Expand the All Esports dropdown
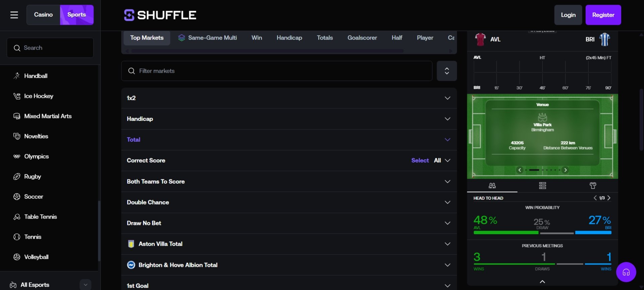 click(85, 285)
